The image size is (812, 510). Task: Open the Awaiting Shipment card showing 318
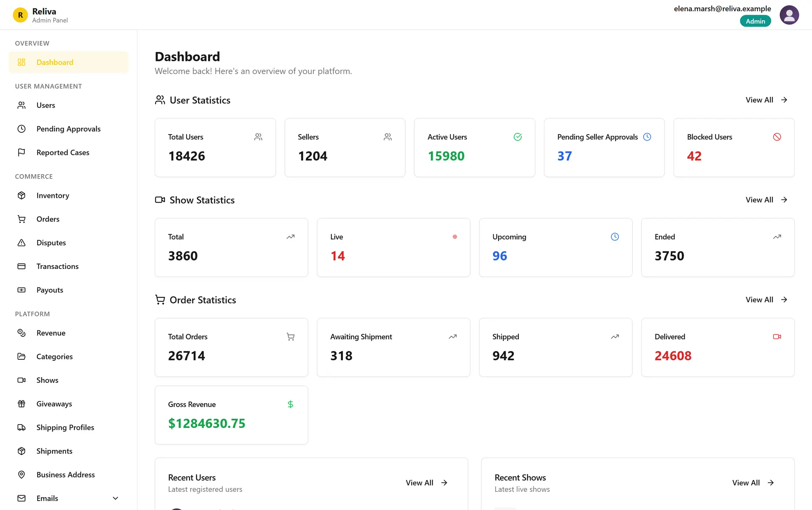coord(393,347)
